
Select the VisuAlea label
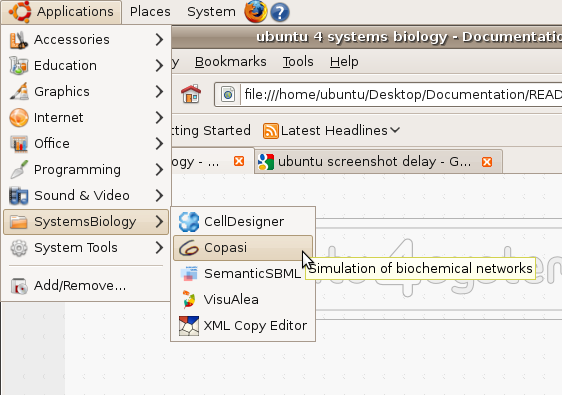pos(231,300)
